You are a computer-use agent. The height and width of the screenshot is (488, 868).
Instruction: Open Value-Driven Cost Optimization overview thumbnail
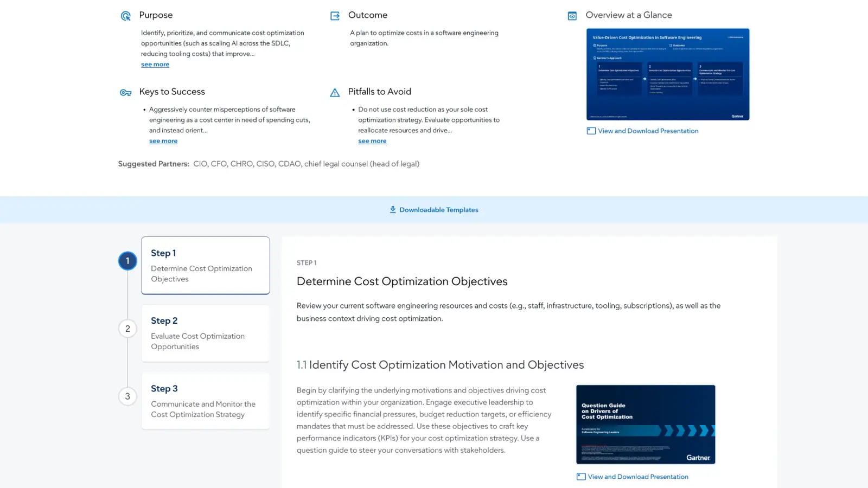(668, 74)
